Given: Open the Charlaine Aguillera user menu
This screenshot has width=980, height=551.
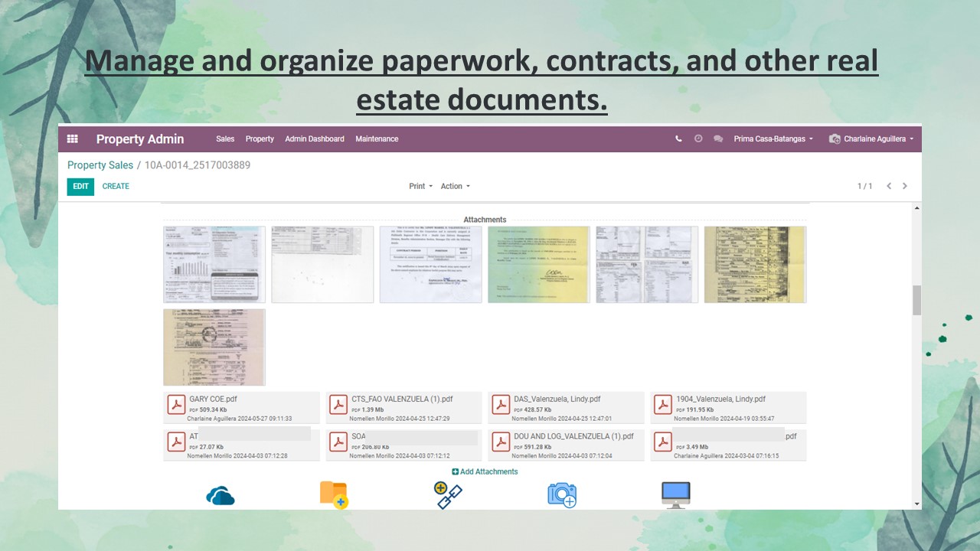Looking at the screenshot, I should pos(872,139).
